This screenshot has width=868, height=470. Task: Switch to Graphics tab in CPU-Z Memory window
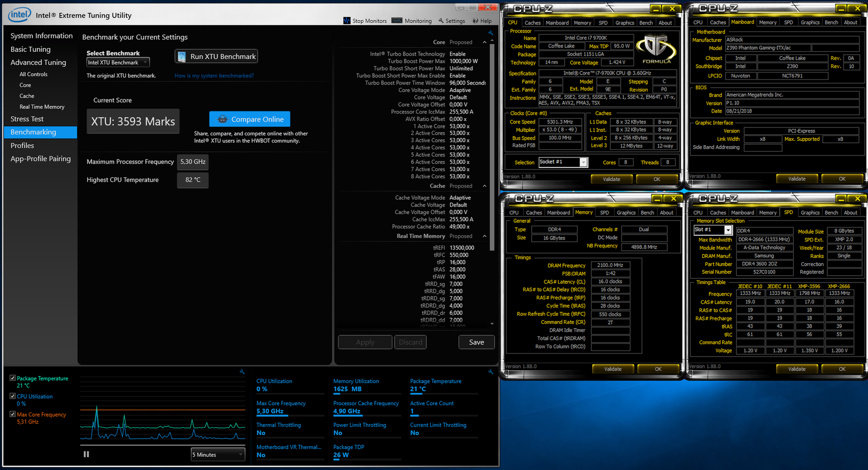[x=626, y=212]
